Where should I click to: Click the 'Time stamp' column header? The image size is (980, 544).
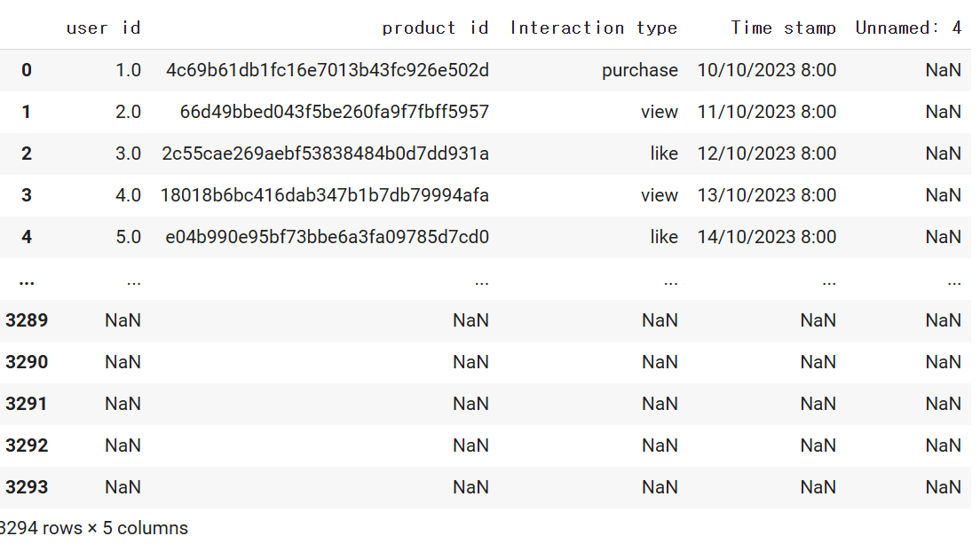point(783,28)
